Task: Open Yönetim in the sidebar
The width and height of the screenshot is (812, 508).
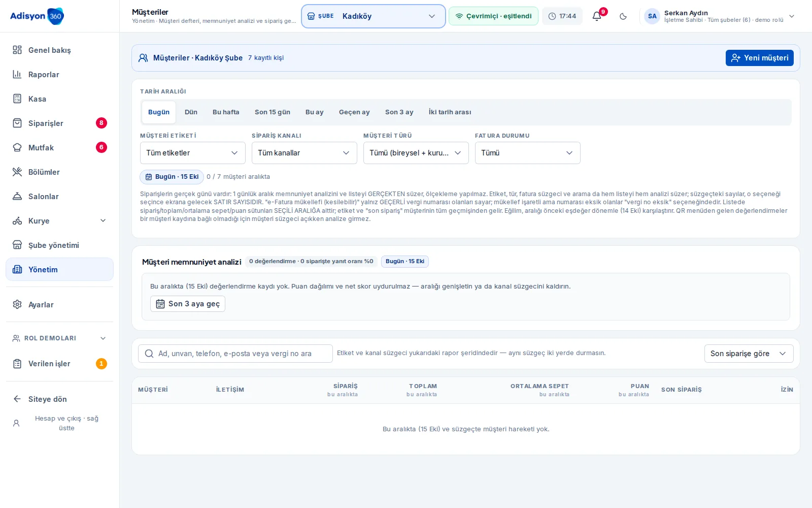Action: coord(59,269)
